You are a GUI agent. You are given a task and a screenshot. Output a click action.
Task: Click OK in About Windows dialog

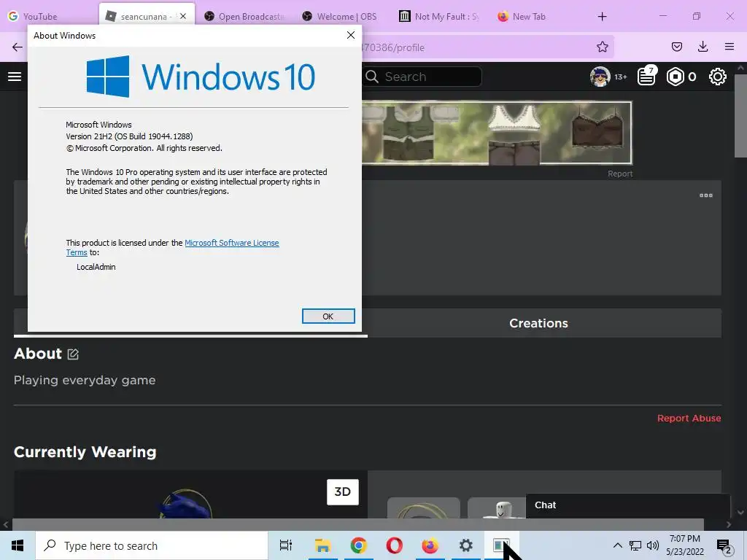coord(328,316)
